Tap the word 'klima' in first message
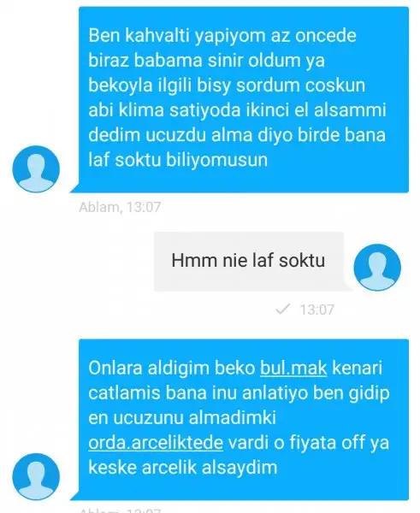 141,110
